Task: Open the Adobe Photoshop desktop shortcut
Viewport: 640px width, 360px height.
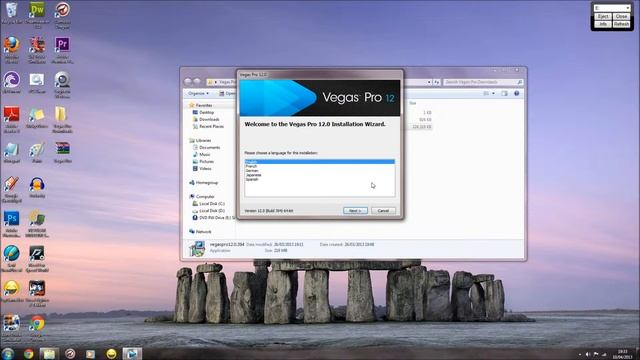Action: tap(11, 224)
